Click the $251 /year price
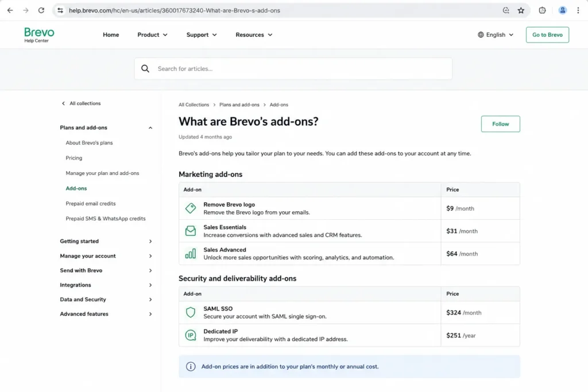 461,335
